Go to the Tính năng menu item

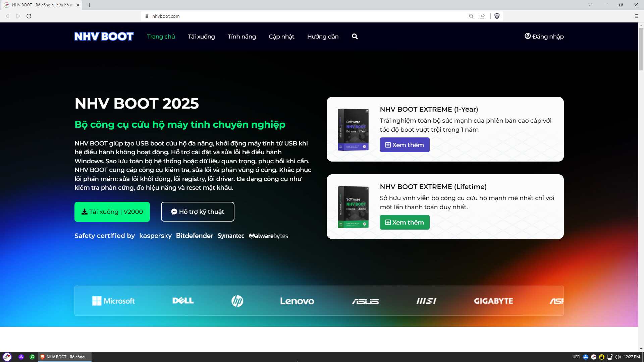pyautogui.click(x=241, y=37)
